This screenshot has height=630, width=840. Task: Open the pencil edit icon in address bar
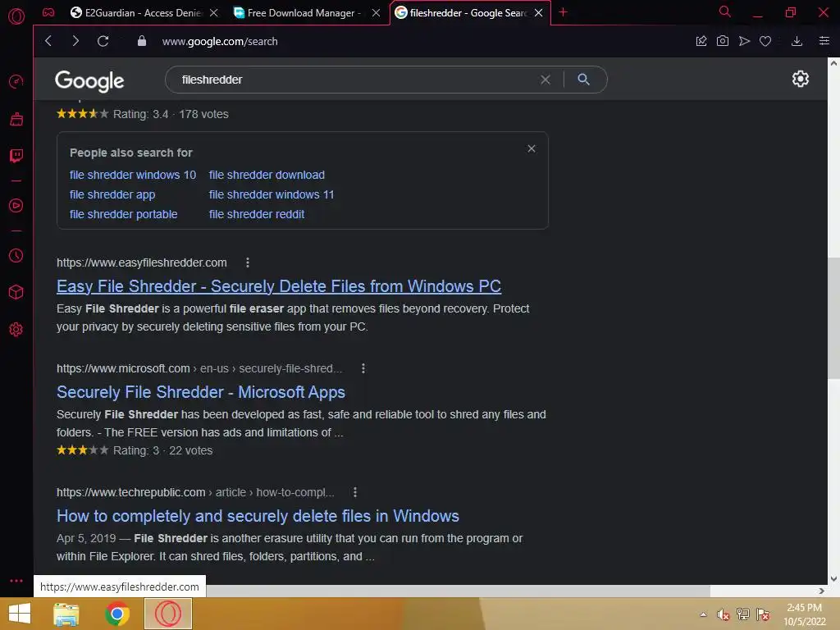coord(701,41)
